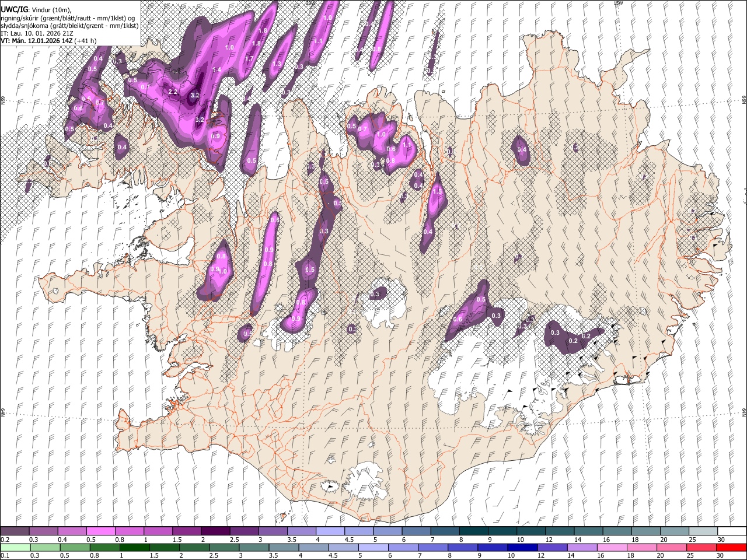
Task: Click the violet rain swatch between 14 and 16
Action: pyautogui.click(x=582, y=547)
